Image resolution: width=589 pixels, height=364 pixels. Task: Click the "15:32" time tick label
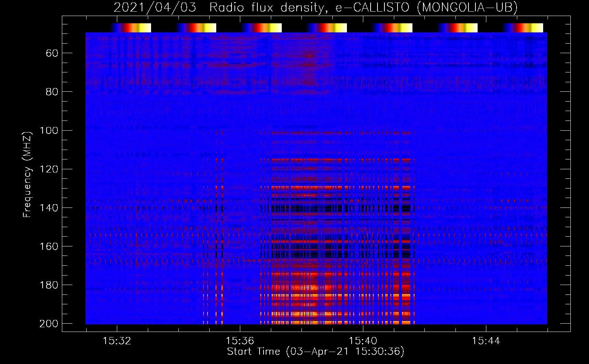coord(117,341)
